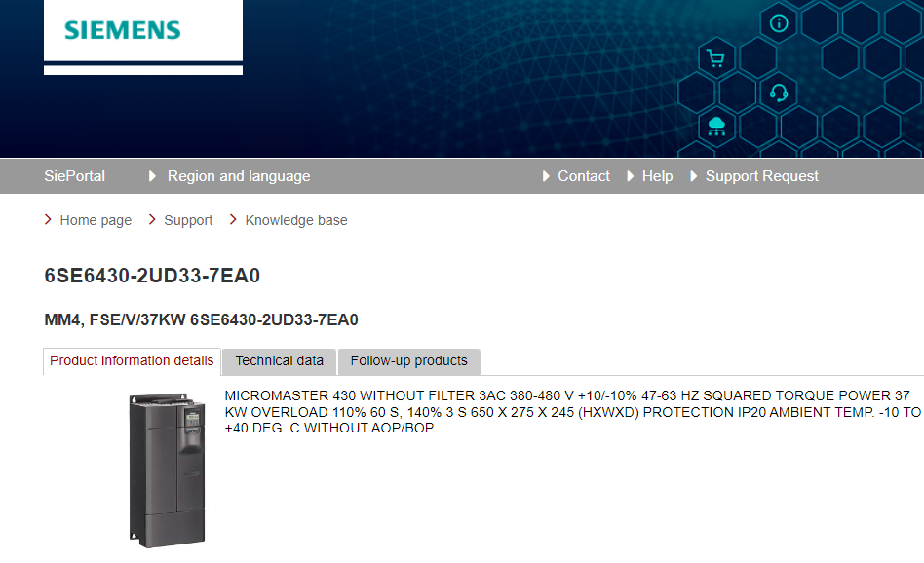The width and height of the screenshot is (924, 563).
Task: Select the Product information details tab
Action: click(x=132, y=360)
